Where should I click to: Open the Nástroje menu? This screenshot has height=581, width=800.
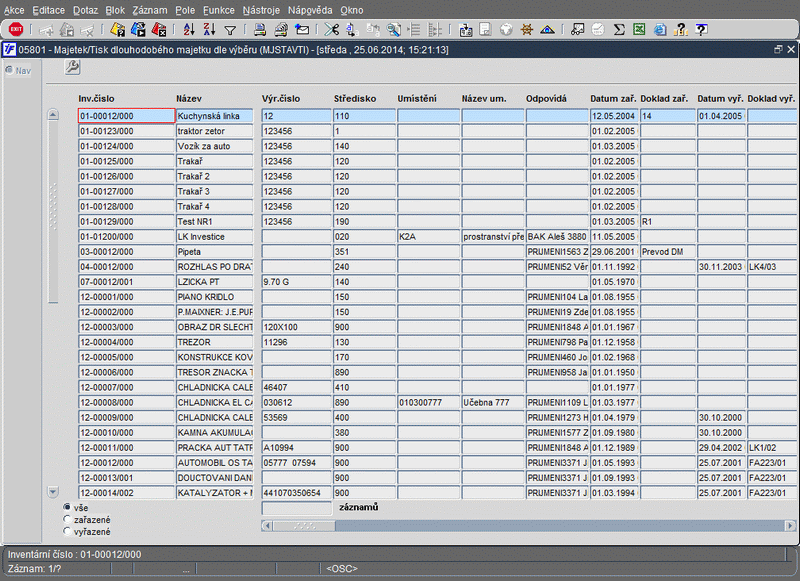coord(261,10)
